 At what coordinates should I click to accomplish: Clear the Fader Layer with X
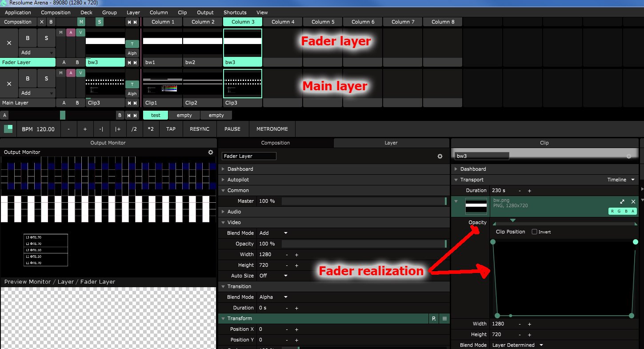pos(9,43)
